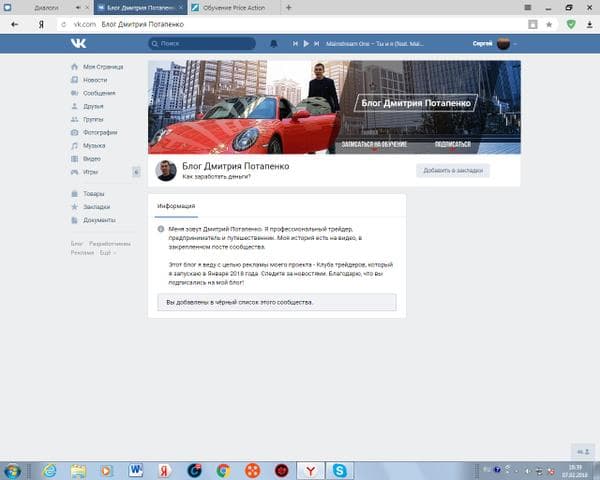Expand the Ещё footer dropdown
Viewport: 600px width, 480px height.
click(x=108, y=253)
